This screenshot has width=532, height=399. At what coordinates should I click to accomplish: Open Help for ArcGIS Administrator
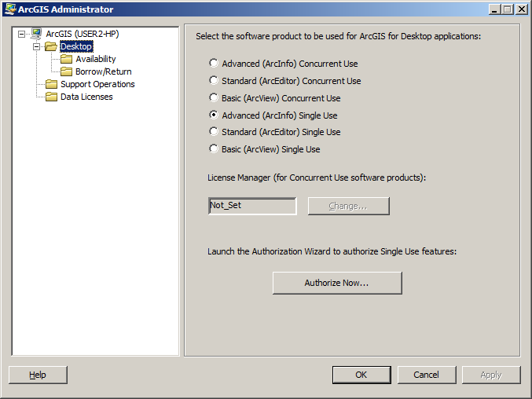tap(38, 375)
